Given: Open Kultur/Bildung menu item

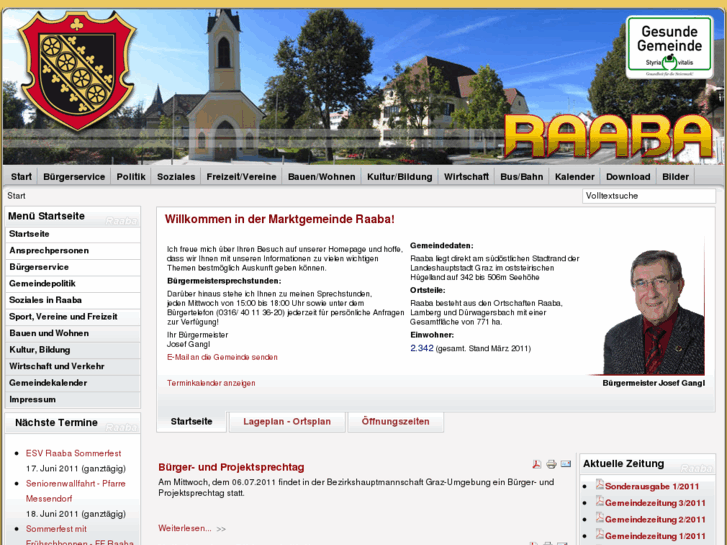Looking at the screenshot, I should tap(400, 177).
